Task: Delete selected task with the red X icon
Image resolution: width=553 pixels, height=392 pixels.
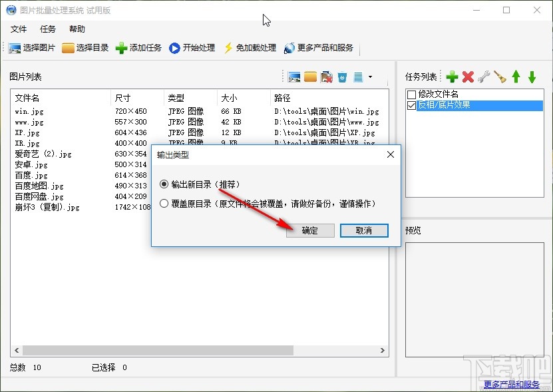Action: tap(467, 77)
